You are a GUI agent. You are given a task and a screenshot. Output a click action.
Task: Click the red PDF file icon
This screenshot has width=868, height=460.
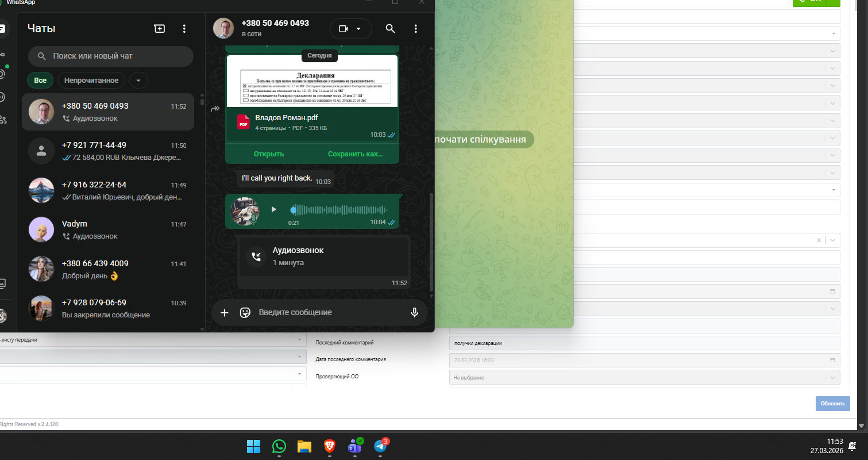click(244, 122)
